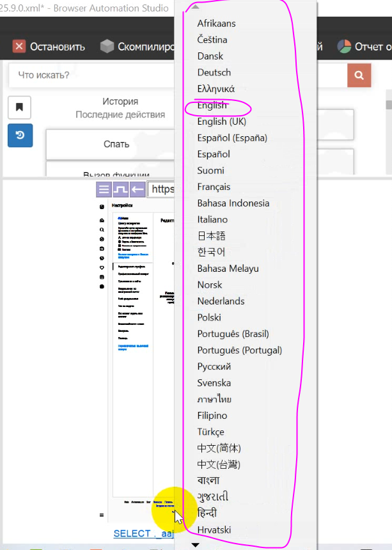The height and width of the screenshot is (550, 392).
Task: Click the Спать action button
Action: 116,144
